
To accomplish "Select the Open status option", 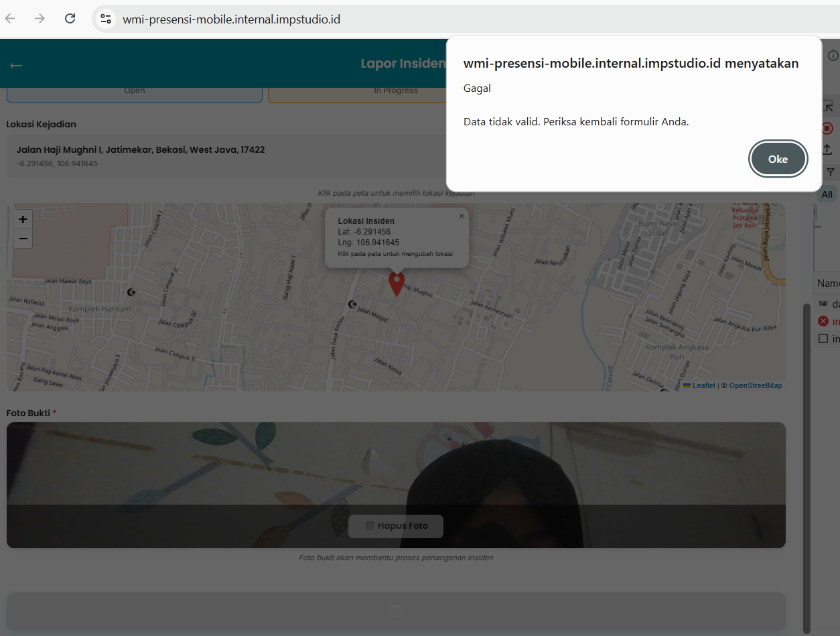I will [x=135, y=91].
